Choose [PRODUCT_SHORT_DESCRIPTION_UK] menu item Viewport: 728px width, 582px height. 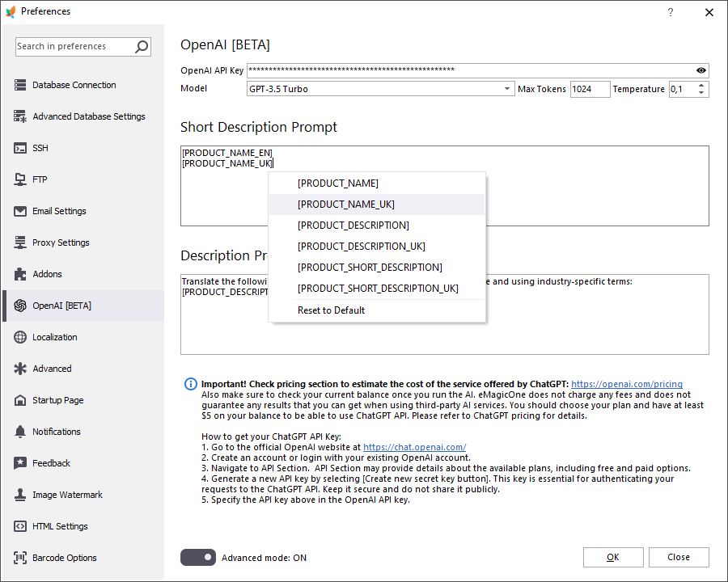pyautogui.click(x=377, y=289)
